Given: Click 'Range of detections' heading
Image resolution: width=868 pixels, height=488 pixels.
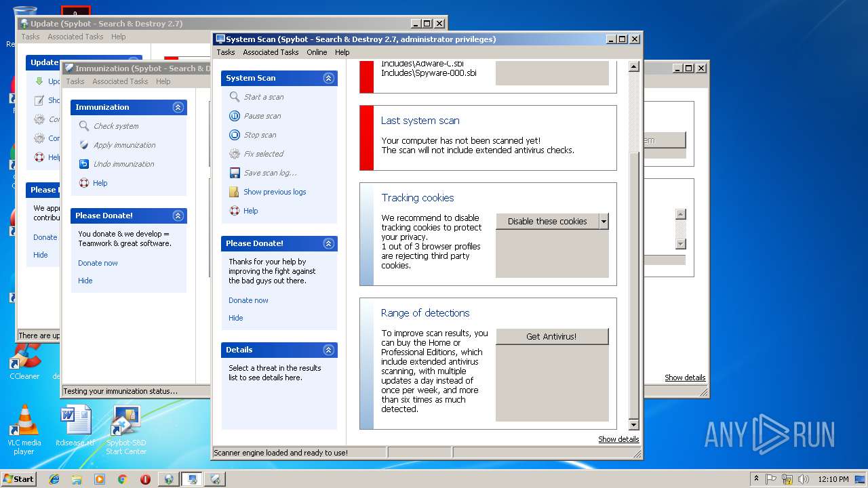Looking at the screenshot, I should pos(425,313).
